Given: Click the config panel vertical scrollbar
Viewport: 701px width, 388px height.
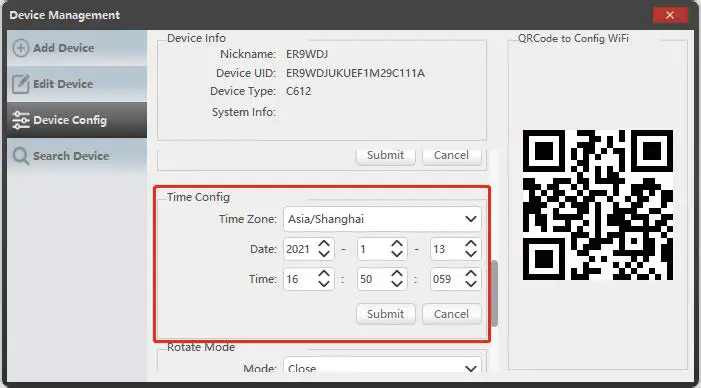Looking at the screenshot, I should (494, 293).
